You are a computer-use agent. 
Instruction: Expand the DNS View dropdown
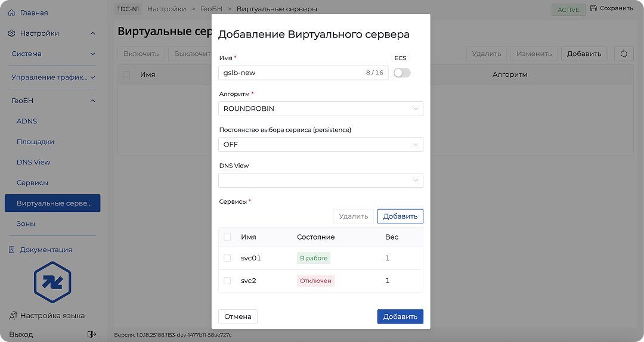(x=321, y=181)
